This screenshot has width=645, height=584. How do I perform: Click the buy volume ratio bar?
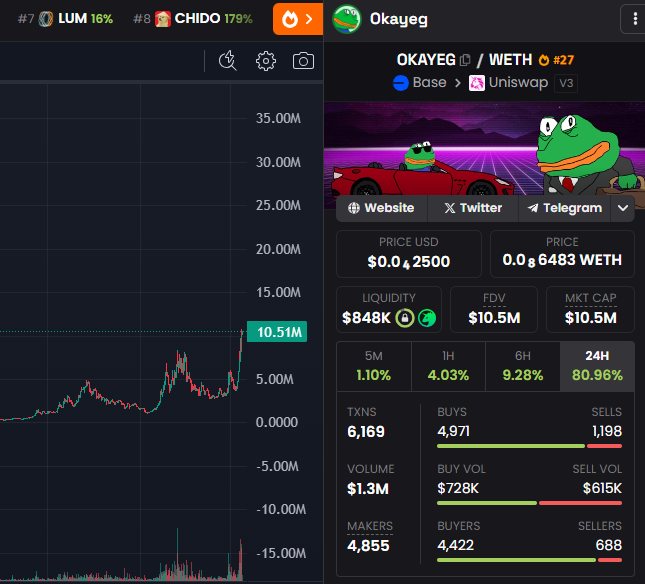(529, 503)
